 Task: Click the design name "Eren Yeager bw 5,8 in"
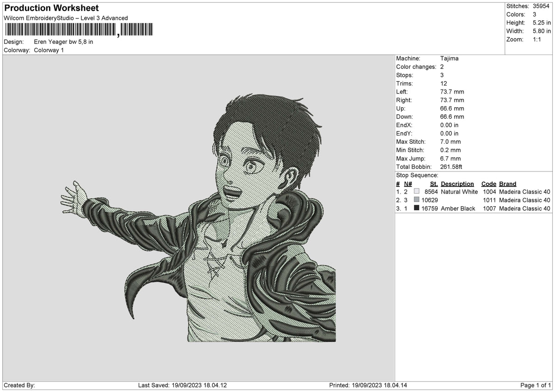pos(64,42)
